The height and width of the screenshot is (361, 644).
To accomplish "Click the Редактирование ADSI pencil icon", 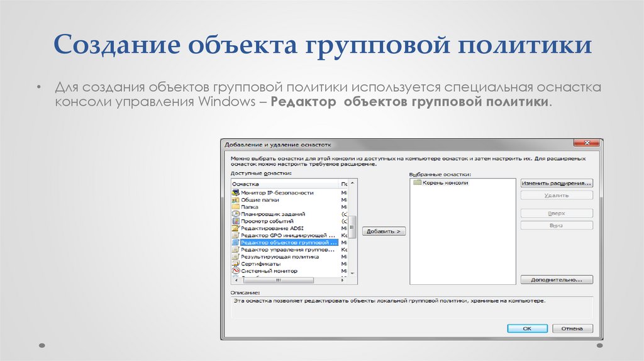I will pos(236,228).
